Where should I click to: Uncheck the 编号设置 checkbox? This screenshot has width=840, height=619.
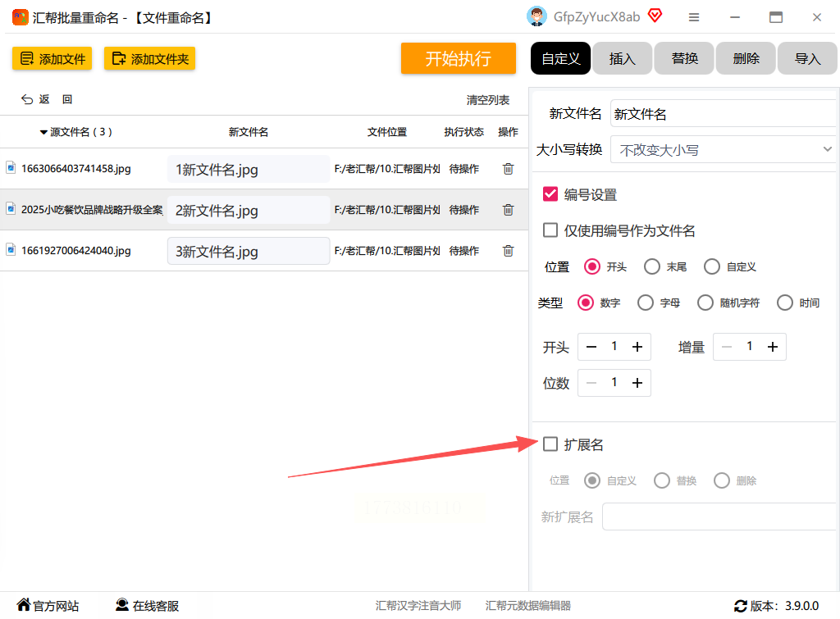550,194
